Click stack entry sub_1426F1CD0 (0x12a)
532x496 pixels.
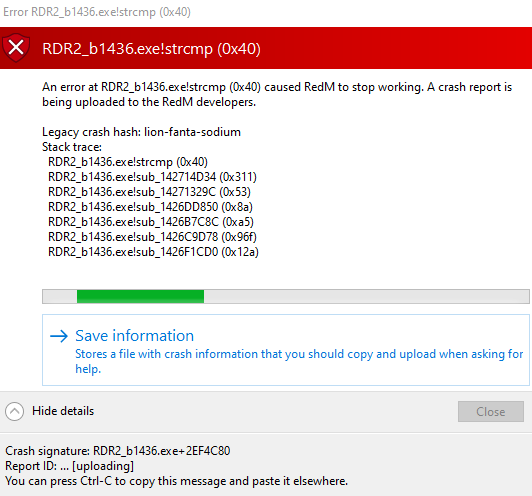click(x=153, y=252)
